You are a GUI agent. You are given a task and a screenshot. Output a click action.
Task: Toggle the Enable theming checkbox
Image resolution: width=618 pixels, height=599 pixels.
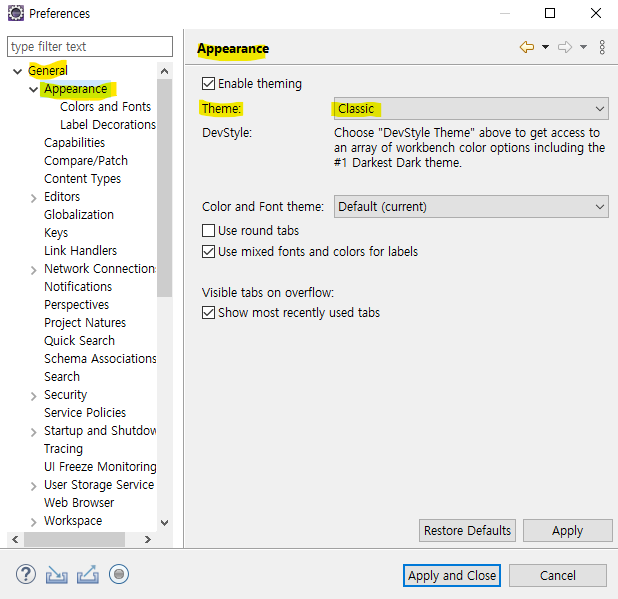pyautogui.click(x=208, y=84)
